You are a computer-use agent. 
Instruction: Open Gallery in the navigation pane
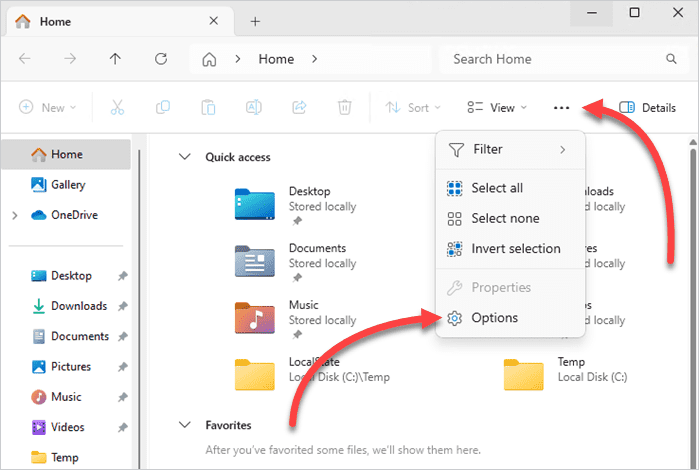tap(66, 185)
